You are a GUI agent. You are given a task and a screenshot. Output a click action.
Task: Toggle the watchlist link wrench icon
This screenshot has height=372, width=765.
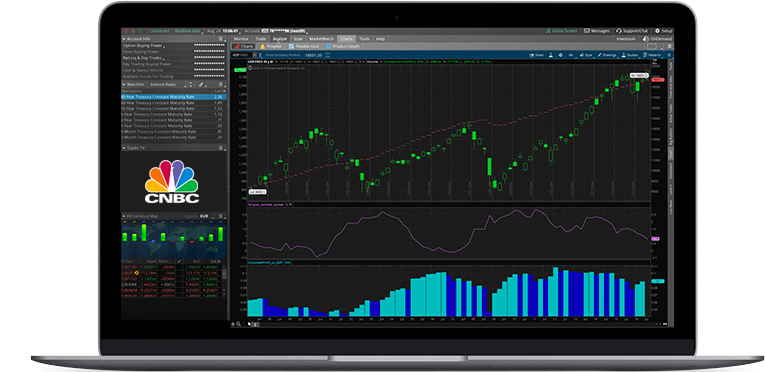point(201,84)
